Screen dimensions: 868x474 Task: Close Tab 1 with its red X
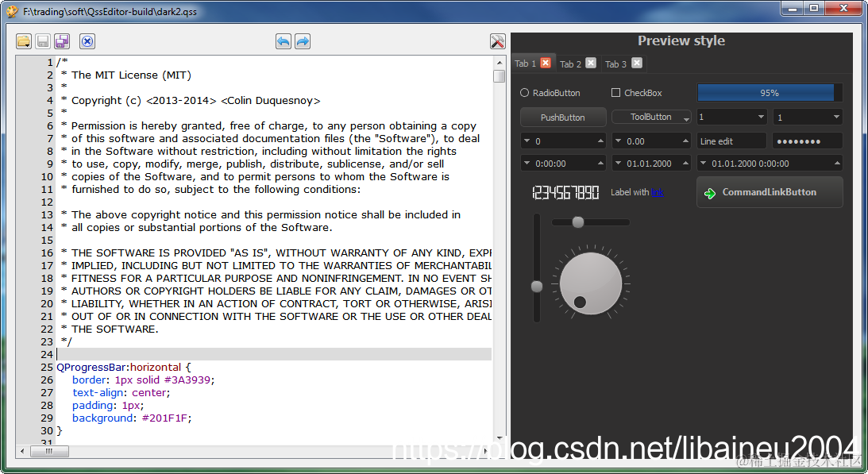546,64
